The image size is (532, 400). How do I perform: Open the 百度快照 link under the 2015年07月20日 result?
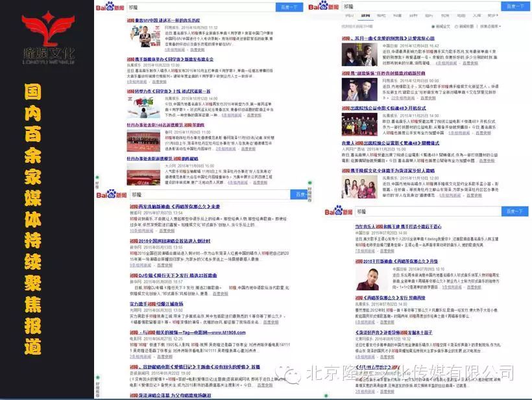tap(387, 251)
